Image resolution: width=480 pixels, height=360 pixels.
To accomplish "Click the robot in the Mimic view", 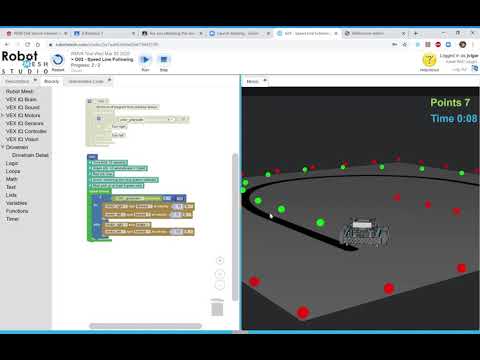I will 365,233.
